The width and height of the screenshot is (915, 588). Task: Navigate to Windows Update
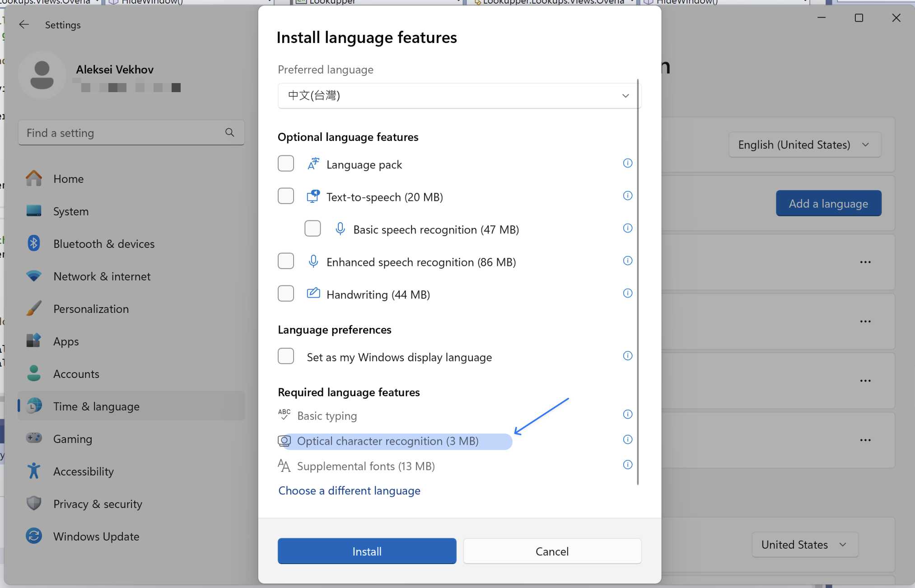[131, 536]
